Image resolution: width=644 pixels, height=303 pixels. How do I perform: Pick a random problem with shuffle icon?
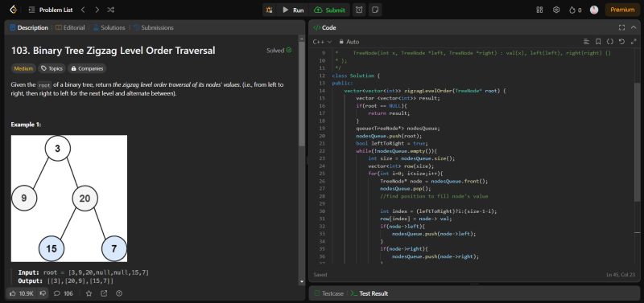[110, 10]
